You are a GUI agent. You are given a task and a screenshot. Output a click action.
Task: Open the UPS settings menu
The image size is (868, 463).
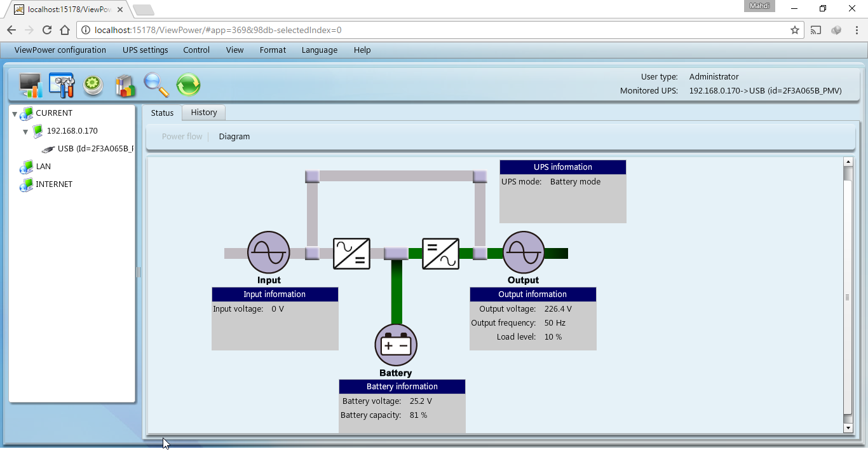[x=146, y=50]
